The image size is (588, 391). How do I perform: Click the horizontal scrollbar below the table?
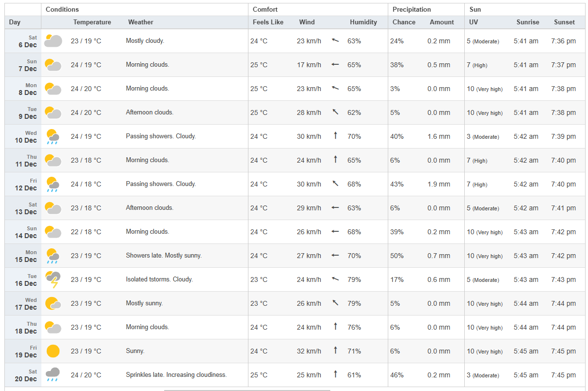click(247, 390)
